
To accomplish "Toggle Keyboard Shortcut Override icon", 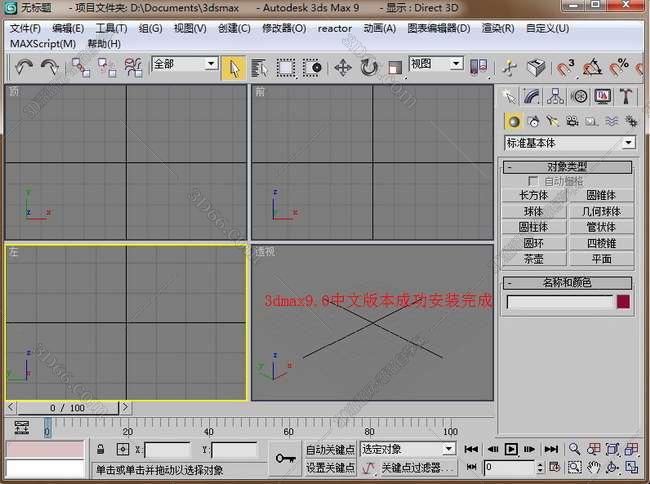I will pyautogui.click(x=536, y=68).
